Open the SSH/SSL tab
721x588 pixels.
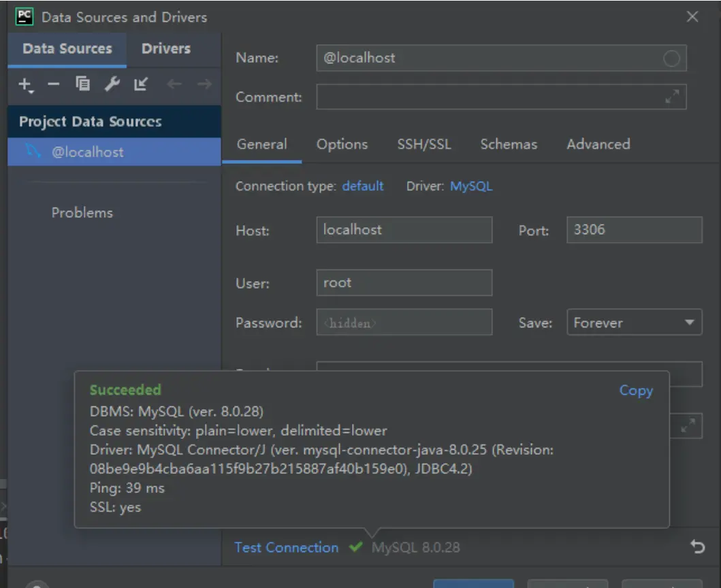[424, 144]
